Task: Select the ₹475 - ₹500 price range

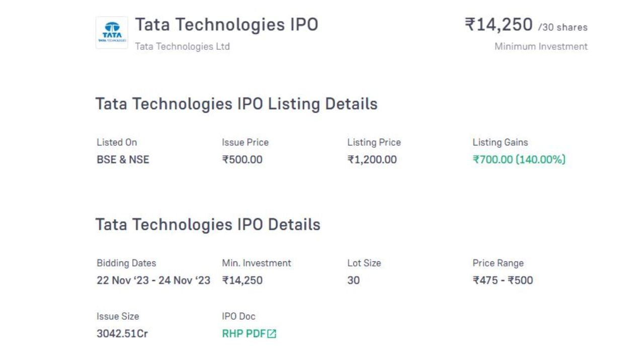Action: tap(503, 281)
